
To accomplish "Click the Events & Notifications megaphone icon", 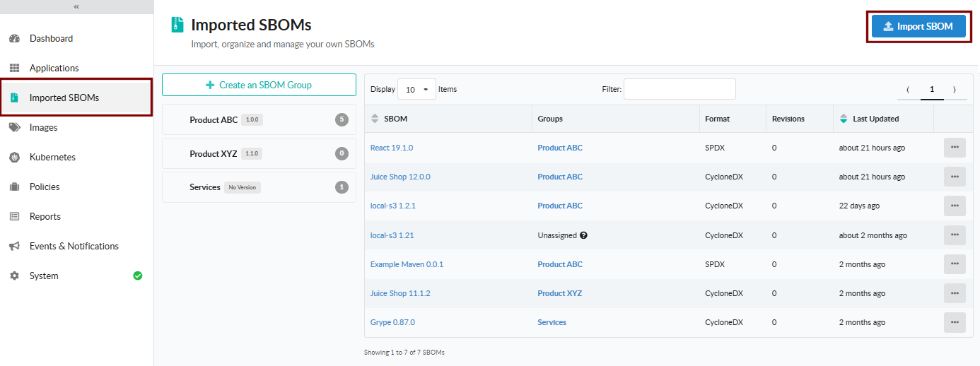I will point(14,247).
